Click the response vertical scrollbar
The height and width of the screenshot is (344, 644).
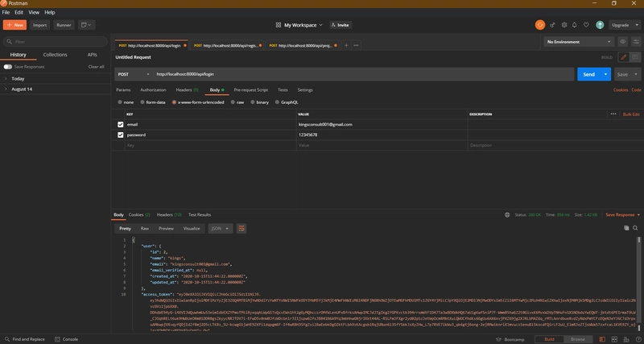tap(638, 284)
